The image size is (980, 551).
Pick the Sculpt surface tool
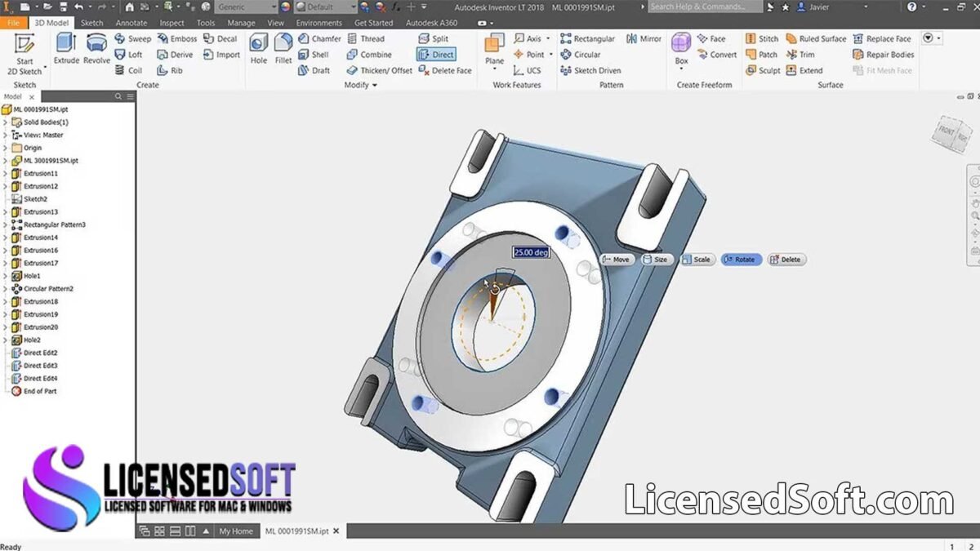763,70
